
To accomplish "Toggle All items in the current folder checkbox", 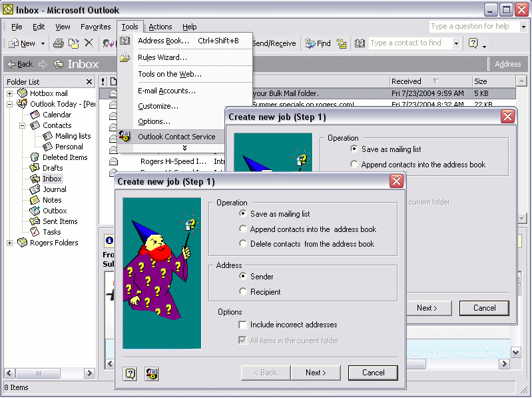I will [242, 340].
